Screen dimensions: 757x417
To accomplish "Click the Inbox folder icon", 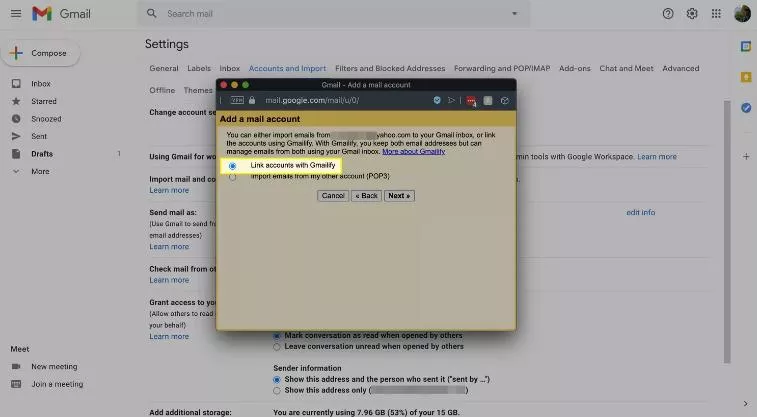I will coord(16,83).
